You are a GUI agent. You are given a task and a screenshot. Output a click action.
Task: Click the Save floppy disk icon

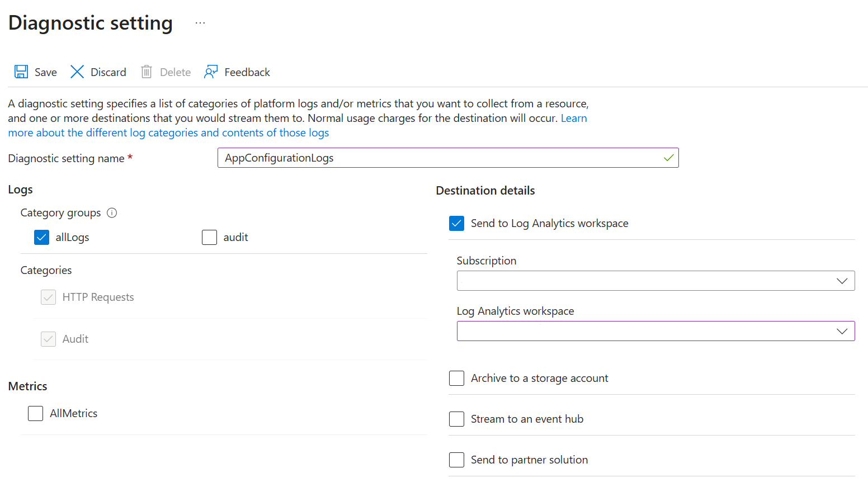click(21, 72)
